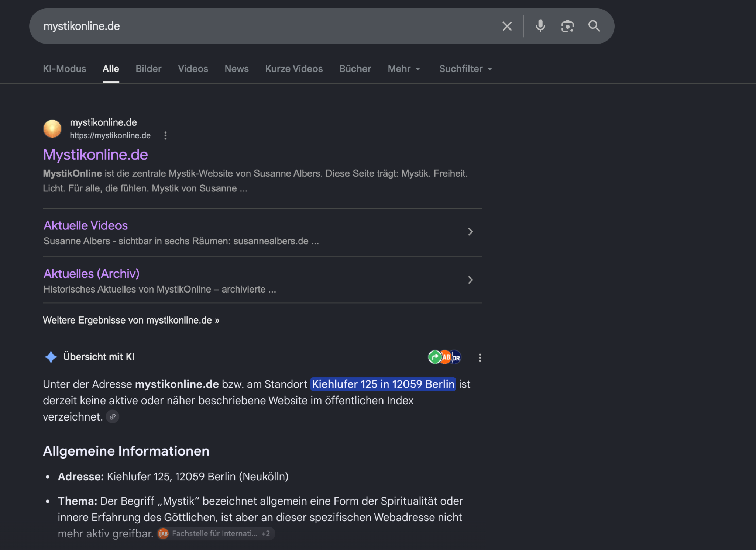
Task: Go to the News tab
Action: pyautogui.click(x=237, y=69)
